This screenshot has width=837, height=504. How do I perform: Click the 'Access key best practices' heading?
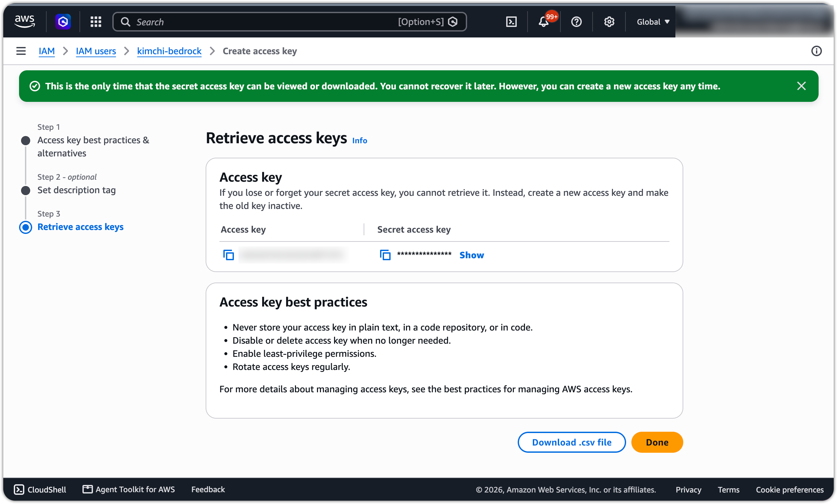(x=293, y=302)
